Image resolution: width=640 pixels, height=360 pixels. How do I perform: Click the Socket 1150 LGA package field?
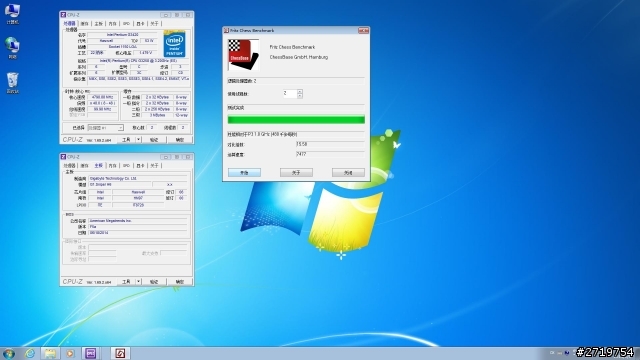pyautogui.click(x=122, y=47)
